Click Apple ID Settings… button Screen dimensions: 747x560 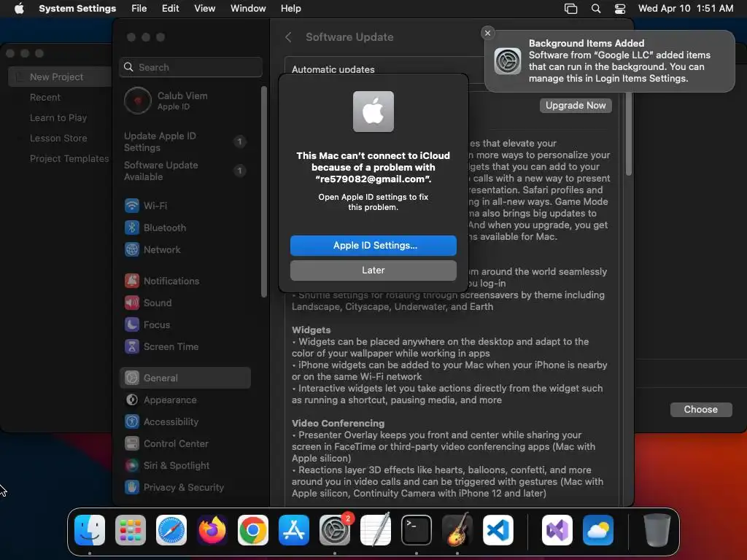(x=373, y=246)
